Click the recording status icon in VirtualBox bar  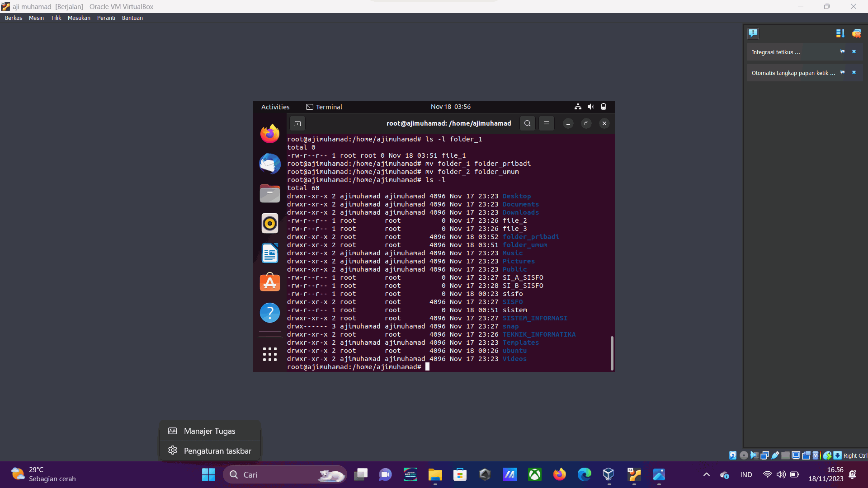pos(806,455)
